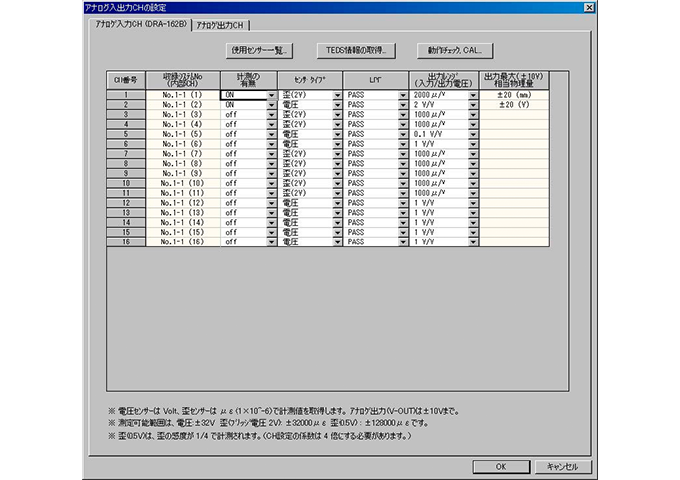This screenshot has width=680, height=480.
Task: Open output range dropdown for channel 12
Action: coord(473,203)
